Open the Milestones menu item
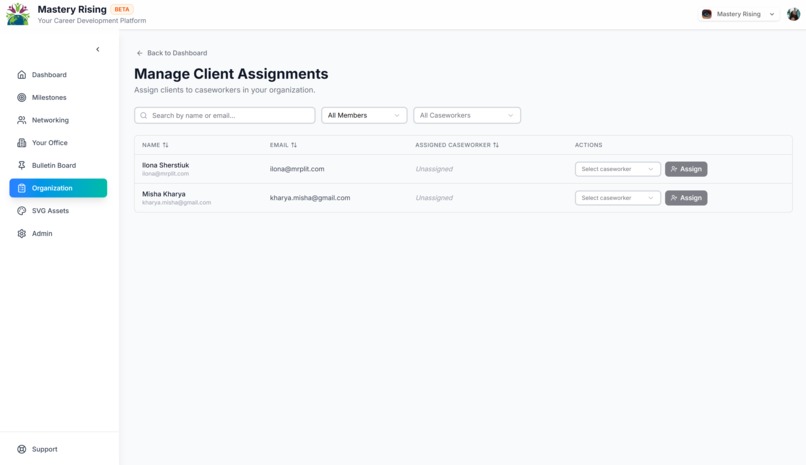Image resolution: width=806 pixels, height=465 pixels. click(58, 97)
